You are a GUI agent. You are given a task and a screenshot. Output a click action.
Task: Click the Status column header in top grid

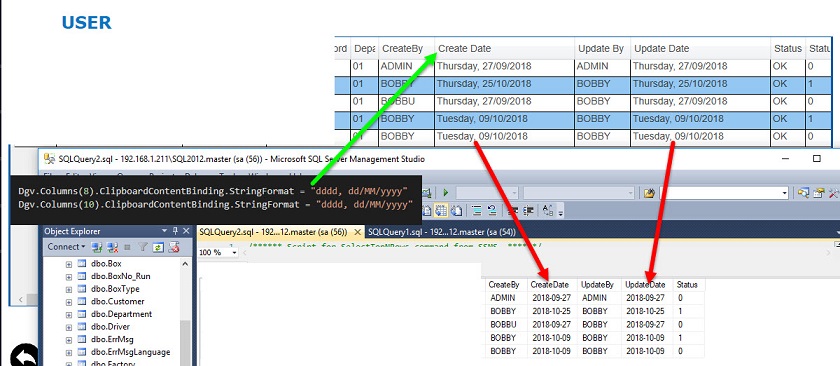788,48
